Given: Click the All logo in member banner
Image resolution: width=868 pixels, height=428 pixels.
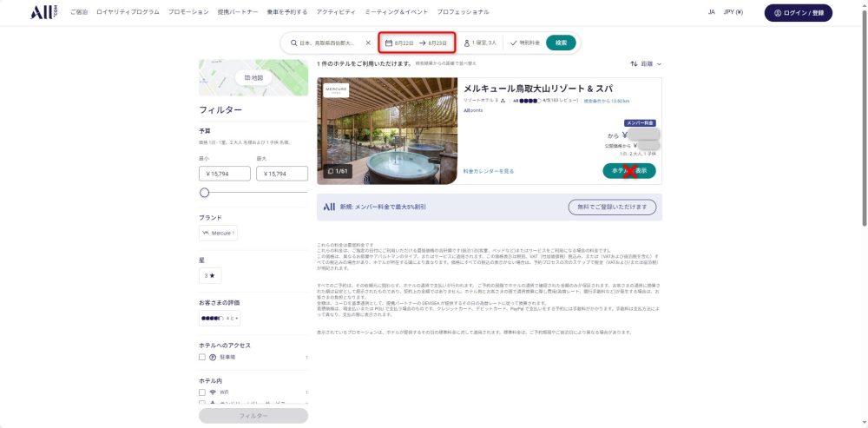Looking at the screenshot, I should tap(329, 207).
